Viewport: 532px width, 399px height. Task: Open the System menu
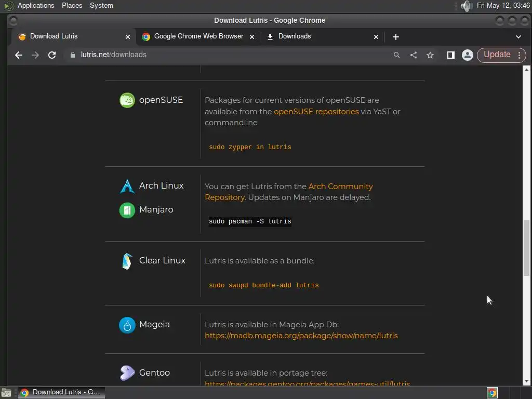point(101,5)
